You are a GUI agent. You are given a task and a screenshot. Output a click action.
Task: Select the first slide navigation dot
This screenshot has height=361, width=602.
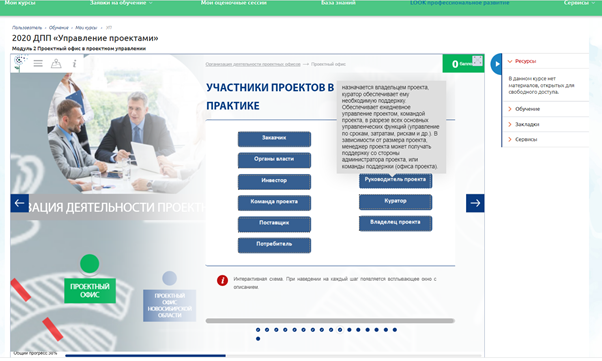258,330
